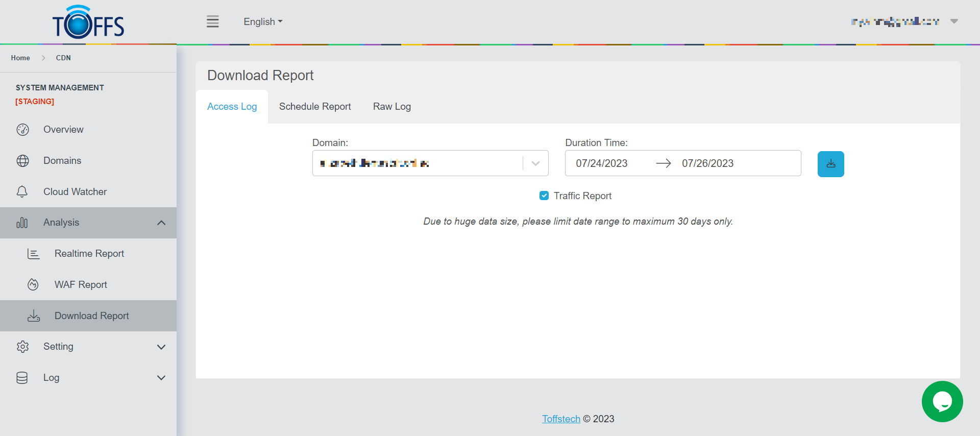Click the Realtime Report chart icon

pyautogui.click(x=33, y=254)
